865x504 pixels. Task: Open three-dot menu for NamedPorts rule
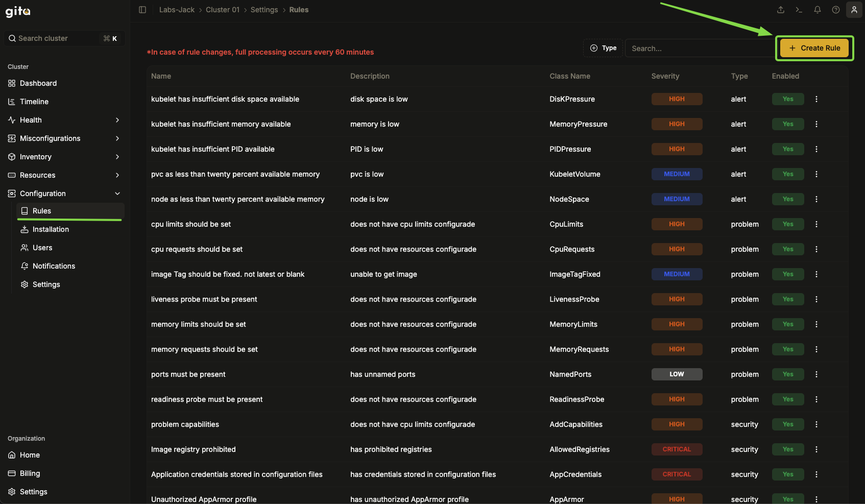pyautogui.click(x=816, y=374)
